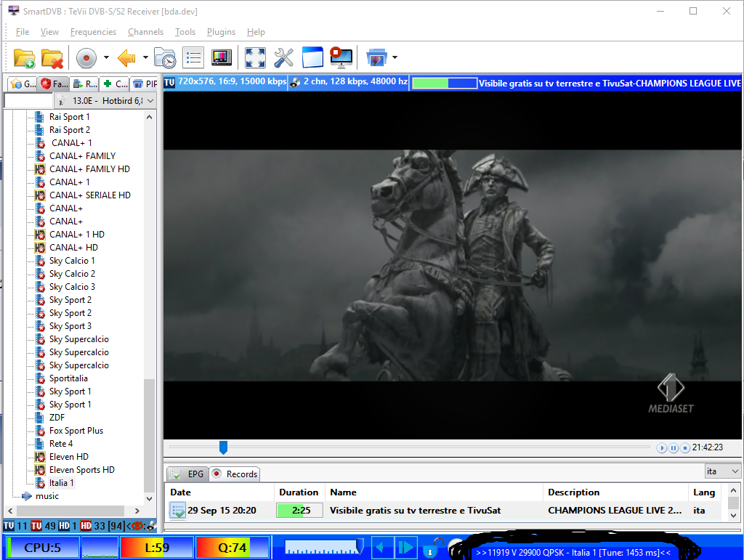Click the delete folder icon in toolbar
The height and width of the screenshot is (560, 744).
pos(52,58)
